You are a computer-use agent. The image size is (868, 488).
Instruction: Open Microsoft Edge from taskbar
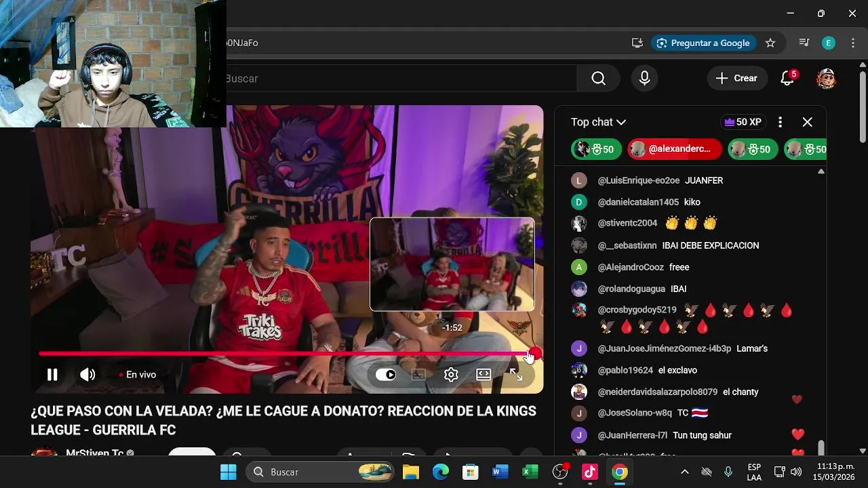pos(441,472)
